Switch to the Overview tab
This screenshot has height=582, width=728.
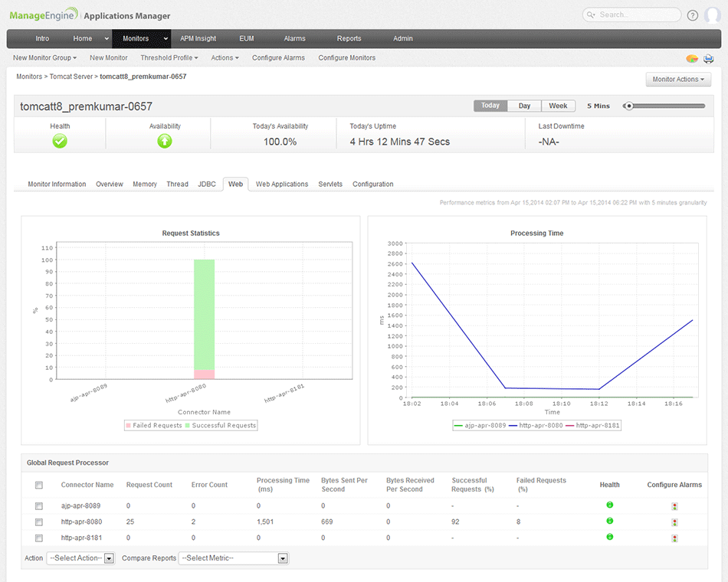(110, 185)
